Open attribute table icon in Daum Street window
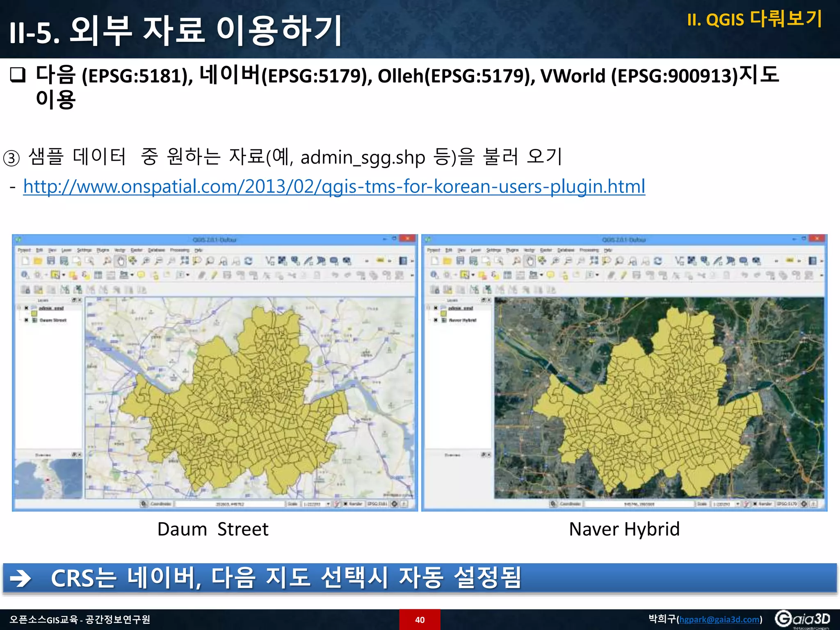840x630 pixels. pyautogui.click(x=98, y=275)
